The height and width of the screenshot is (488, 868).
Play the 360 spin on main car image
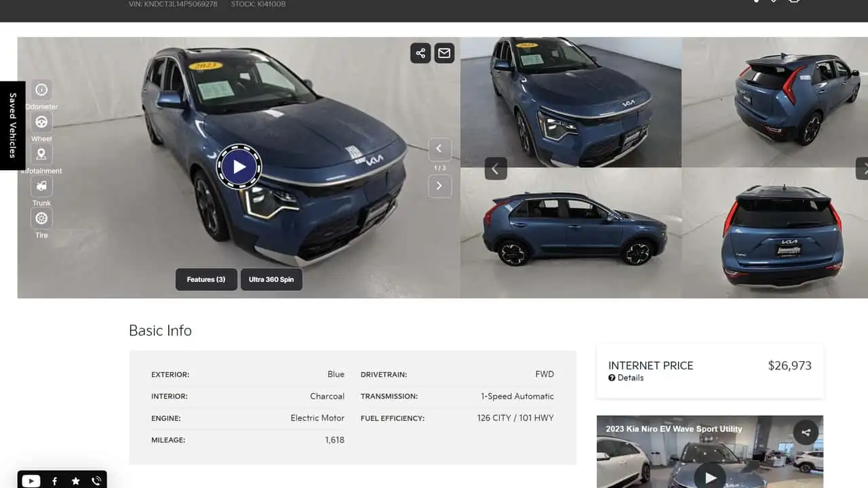(239, 167)
